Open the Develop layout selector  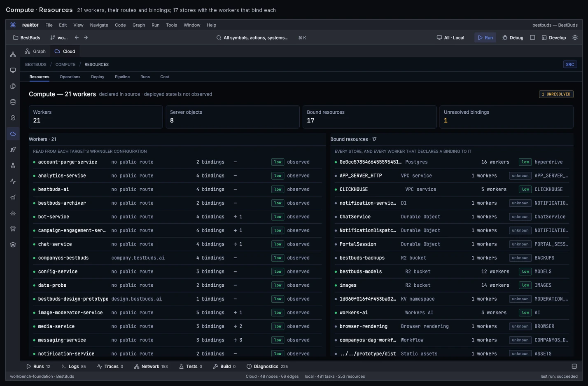(x=553, y=37)
